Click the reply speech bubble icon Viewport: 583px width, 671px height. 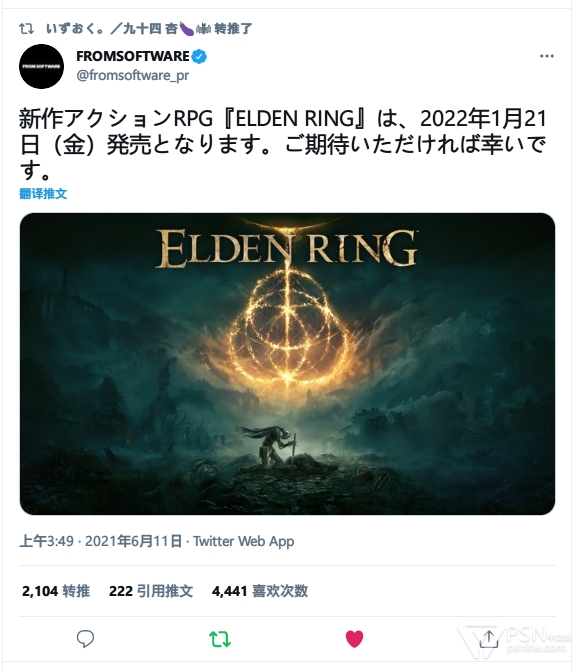[x=85, y=638]
